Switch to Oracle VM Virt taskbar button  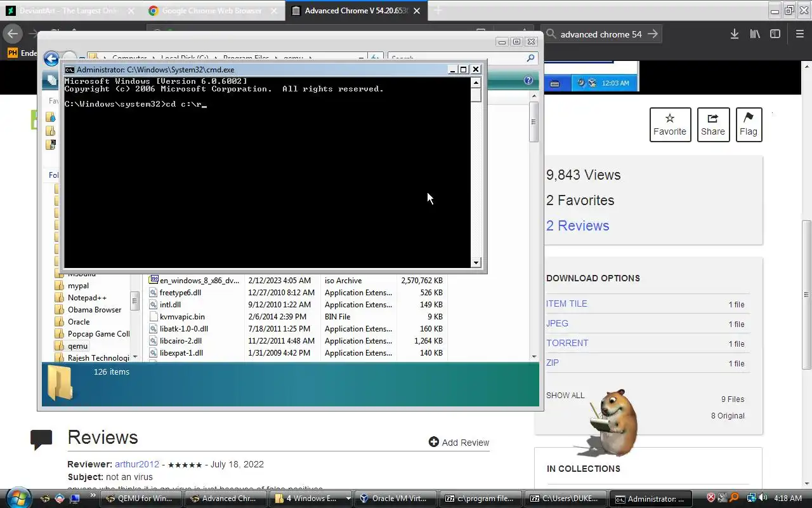[x=395, y=498]
